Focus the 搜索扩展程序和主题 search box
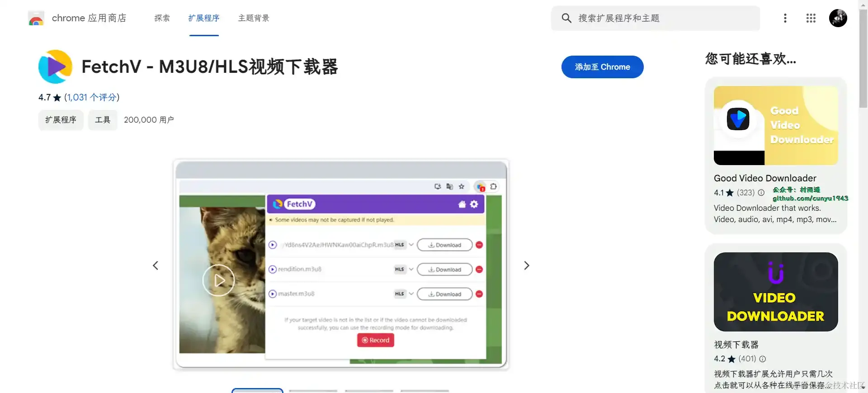The height and width of the screenshot is (393, 868). pos(655,18)
